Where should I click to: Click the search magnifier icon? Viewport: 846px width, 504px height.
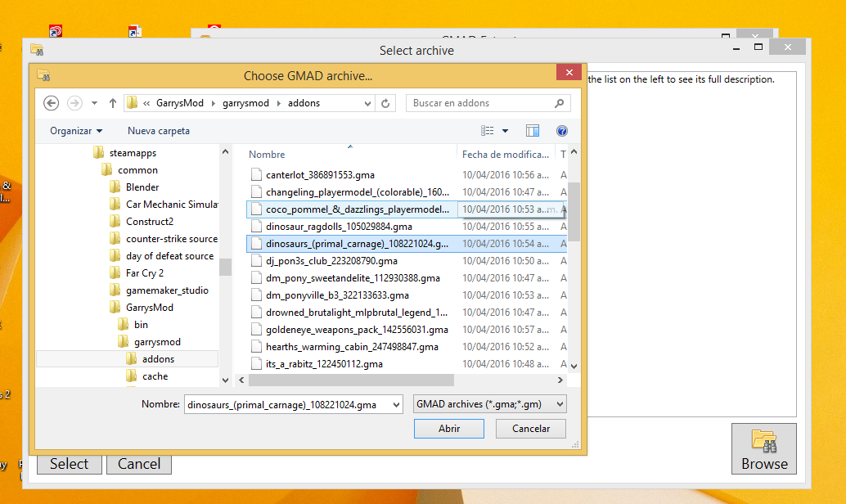pos(560,103)
